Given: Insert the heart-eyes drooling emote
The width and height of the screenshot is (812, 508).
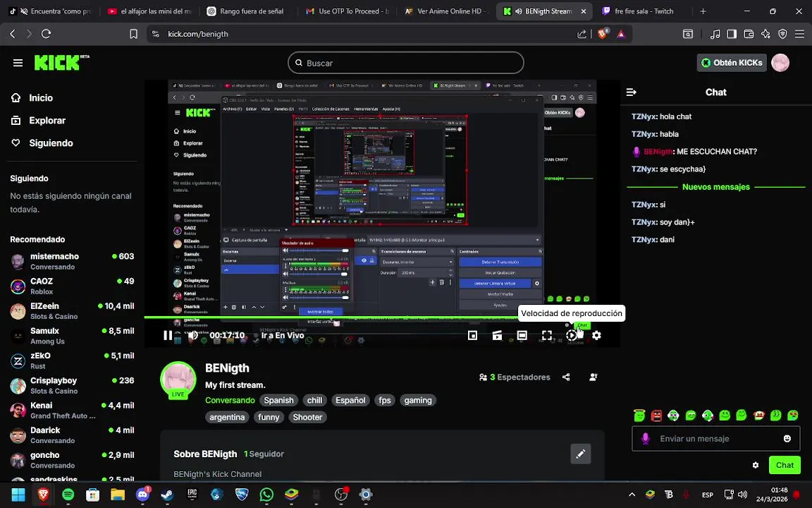Looking at the screenshot, I should tap(792, 415).
